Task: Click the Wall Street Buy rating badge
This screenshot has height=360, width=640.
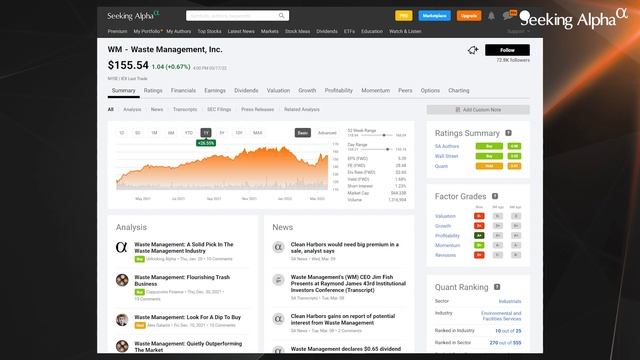Action: [489, 156]
